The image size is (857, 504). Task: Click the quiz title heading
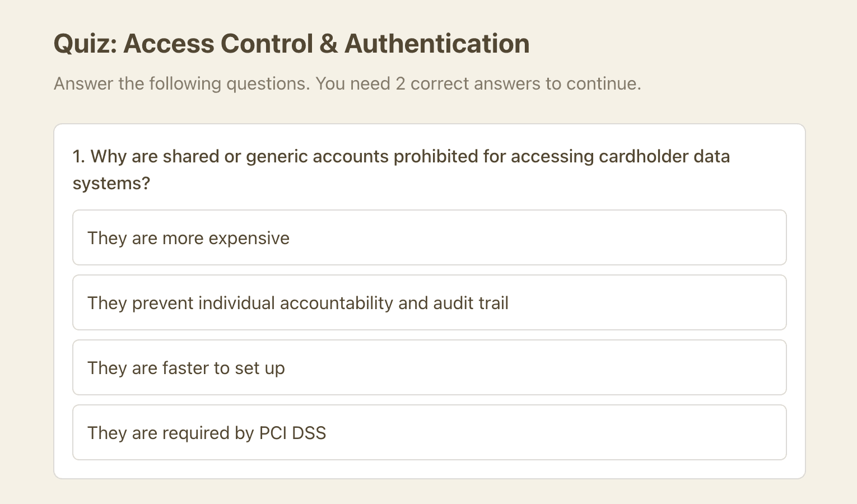click(x=291, y=44)
